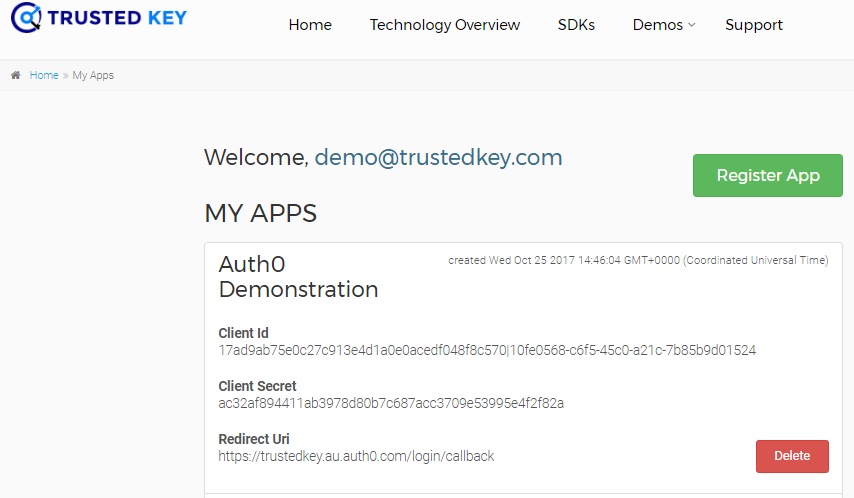Delete the Auth0 Demonstration app
The image size is (854, 498).
[x=792, y=456]
